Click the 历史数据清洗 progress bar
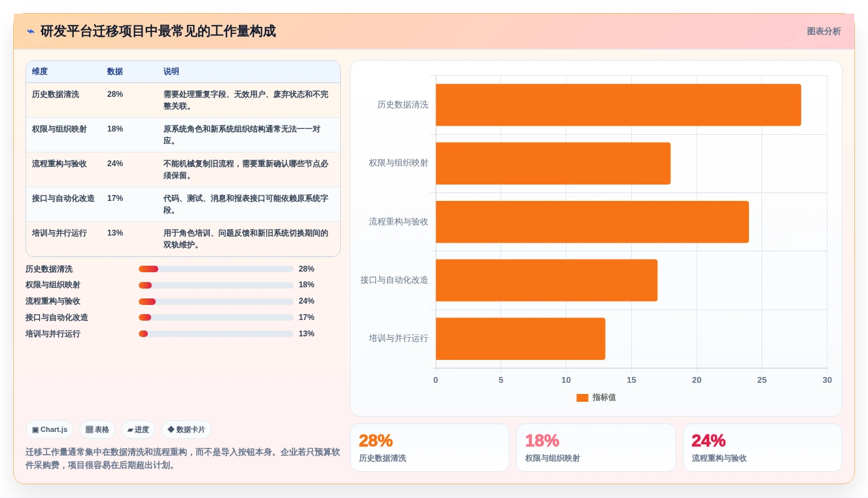868x498 pixels. (216, 269)
